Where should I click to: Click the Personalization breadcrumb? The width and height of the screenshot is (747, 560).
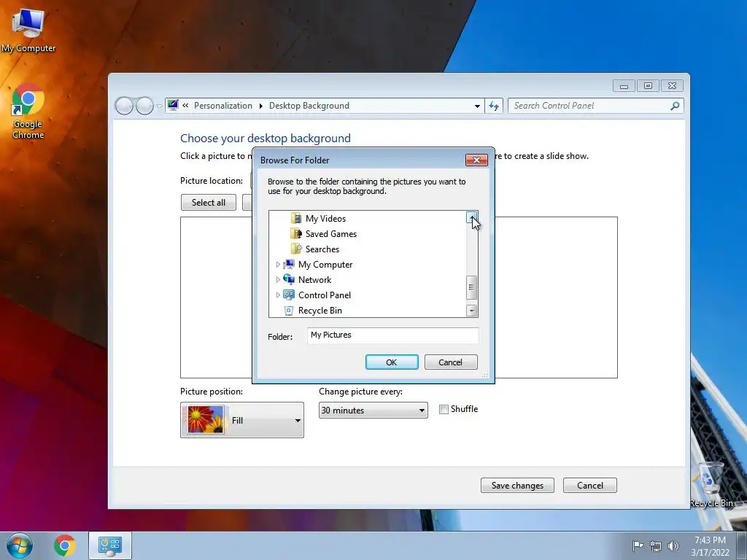[223, 106]
